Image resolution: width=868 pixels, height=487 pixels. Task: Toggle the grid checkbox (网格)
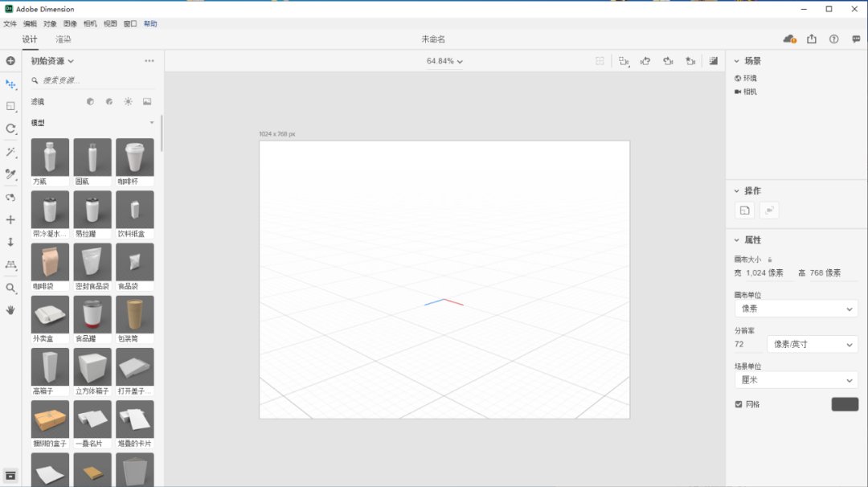pos(739,404)
